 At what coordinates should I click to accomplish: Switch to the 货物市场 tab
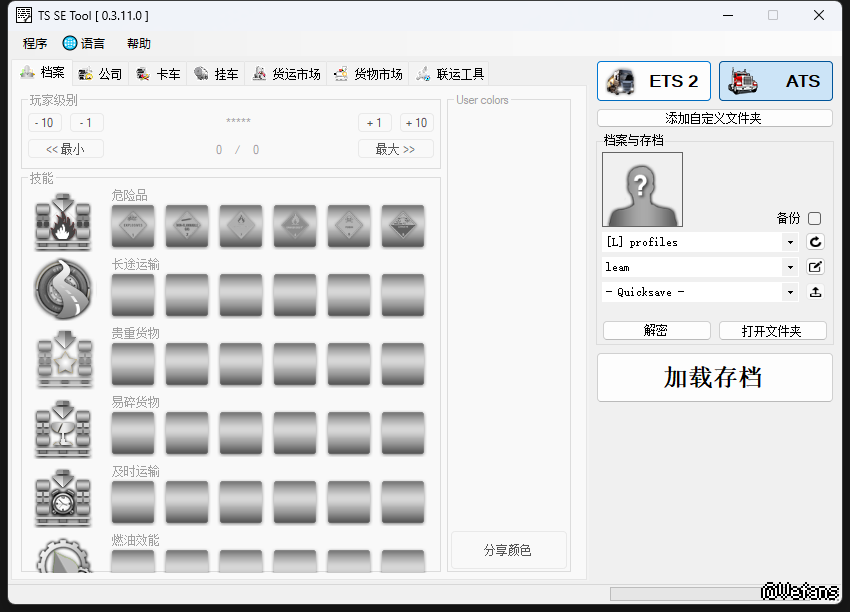368,74
